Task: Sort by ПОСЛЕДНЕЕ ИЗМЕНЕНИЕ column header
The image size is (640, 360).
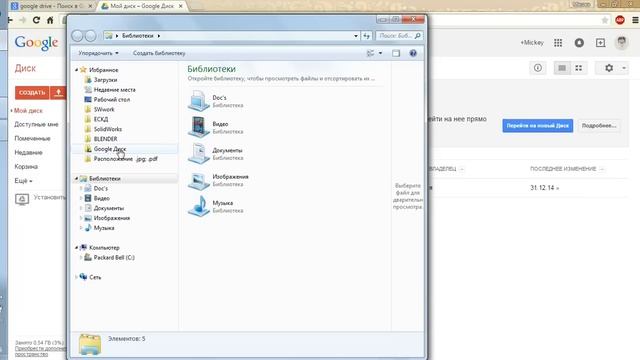Action: point(563,169)
